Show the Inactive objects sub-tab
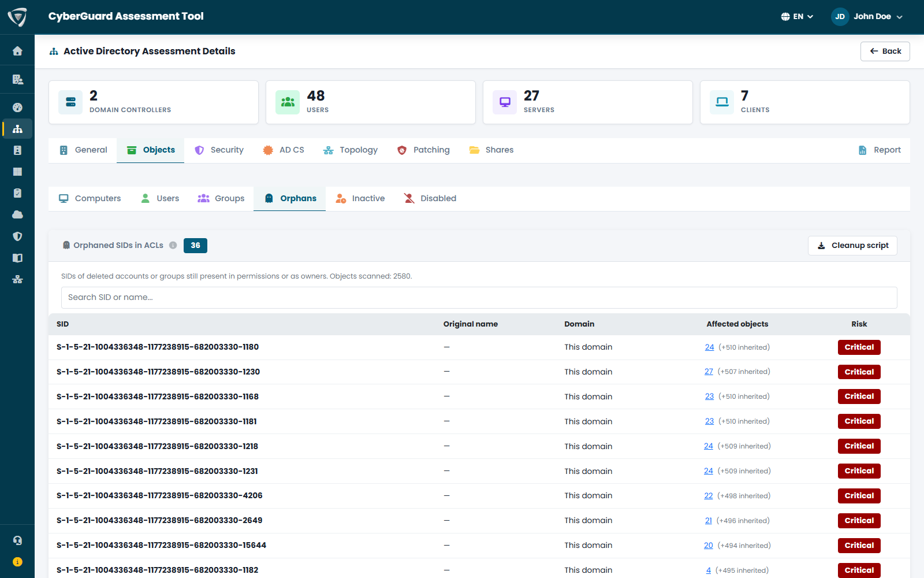Viewport: 924px width, 578px height. coord(360,199)
